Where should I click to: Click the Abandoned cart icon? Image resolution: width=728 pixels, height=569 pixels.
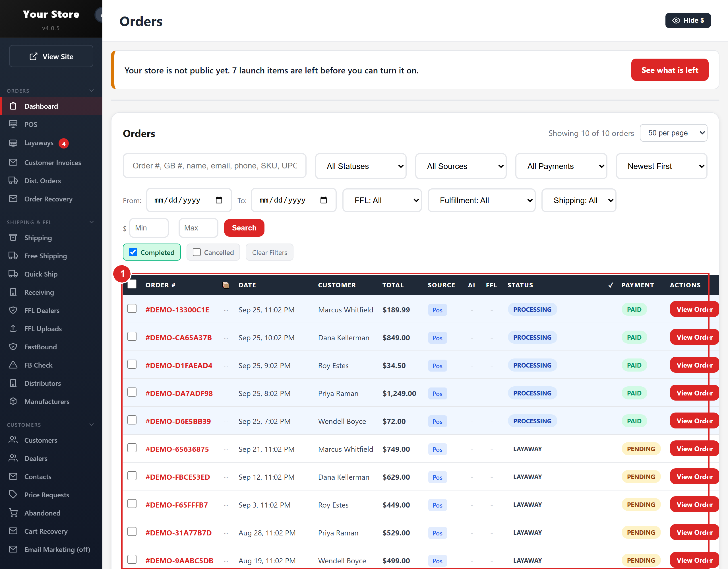13,513
